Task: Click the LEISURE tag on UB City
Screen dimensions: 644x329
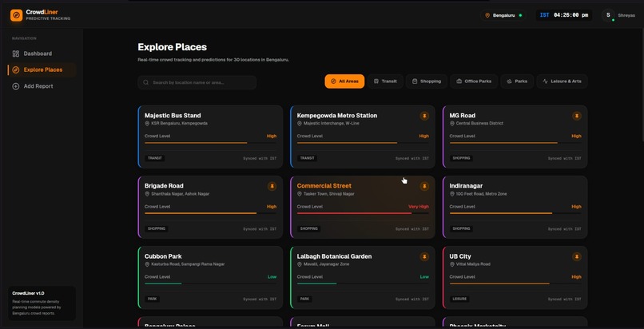Action: (459, 299)
